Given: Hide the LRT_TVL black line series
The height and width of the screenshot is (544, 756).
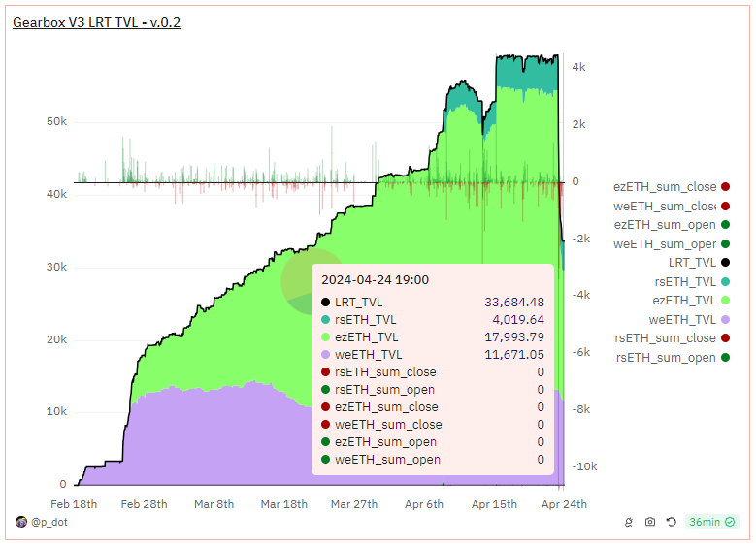Looking at the screenshot, I should [699, 263].
